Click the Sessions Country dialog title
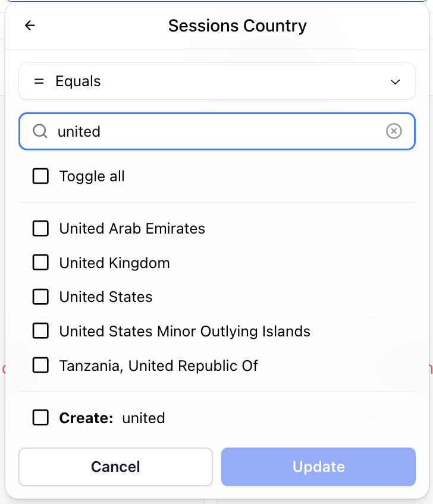433x504 pixels. 237,26
